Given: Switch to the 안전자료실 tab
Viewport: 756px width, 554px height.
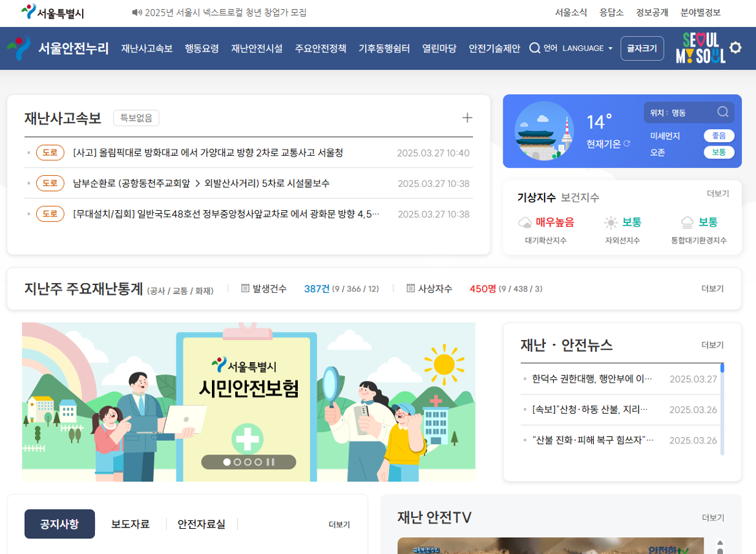Looking at the screenshot, I should coord(200,524).
